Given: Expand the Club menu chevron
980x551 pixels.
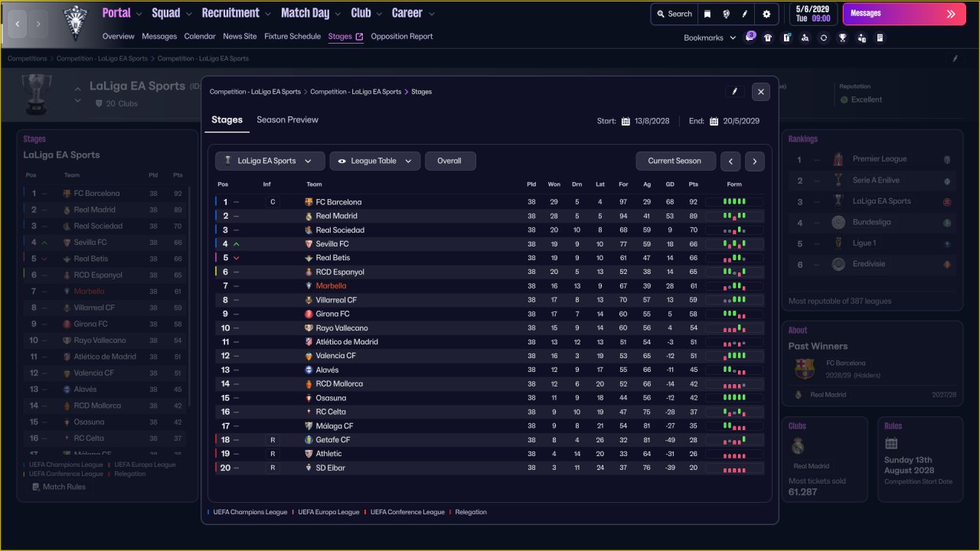Looking at the screenshot, I should tap(378, 14).
